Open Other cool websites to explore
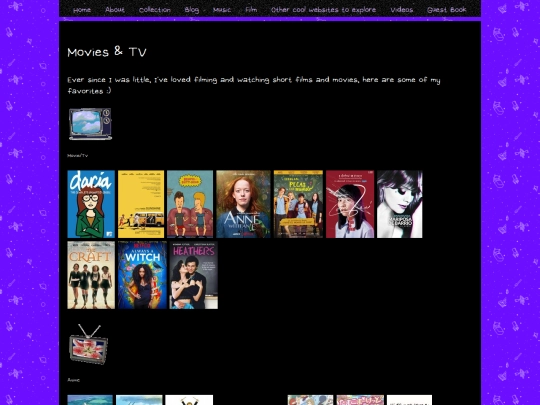 pos(323,10)
